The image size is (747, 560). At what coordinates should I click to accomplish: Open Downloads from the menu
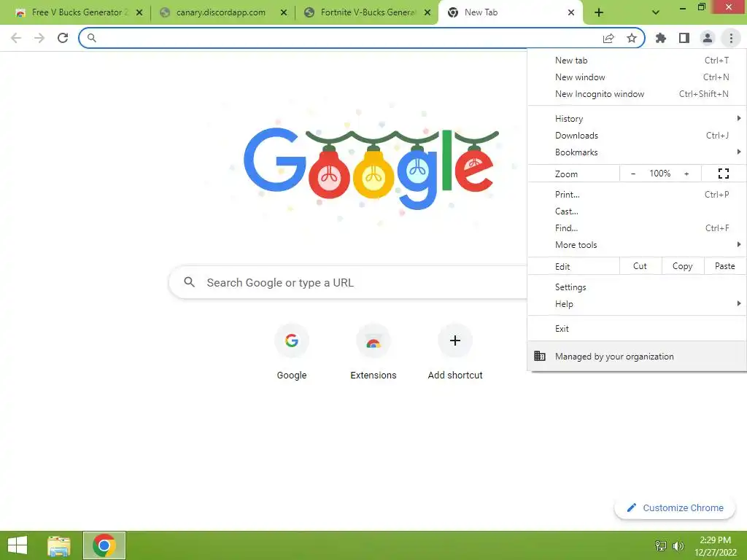[636, 136]
